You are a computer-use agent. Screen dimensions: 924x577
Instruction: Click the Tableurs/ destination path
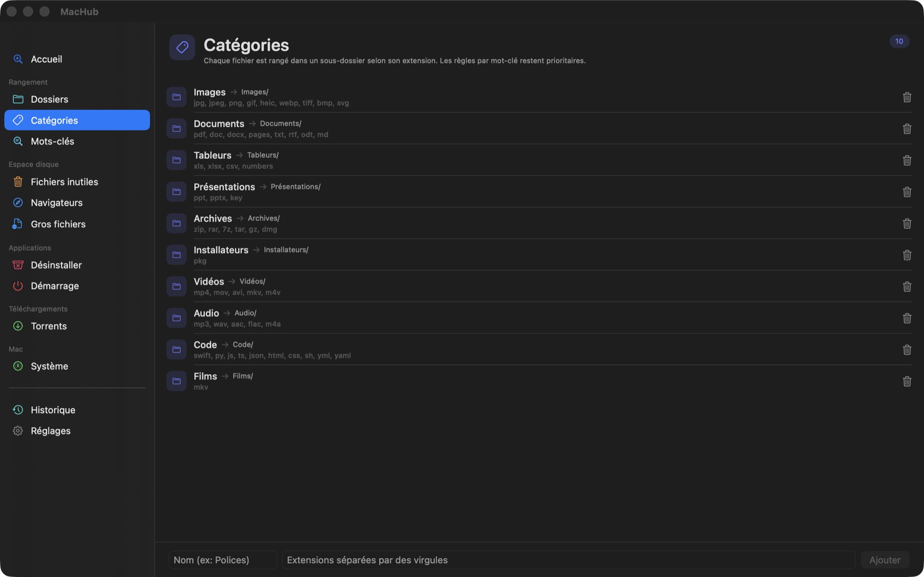click(x=263, y=155)
